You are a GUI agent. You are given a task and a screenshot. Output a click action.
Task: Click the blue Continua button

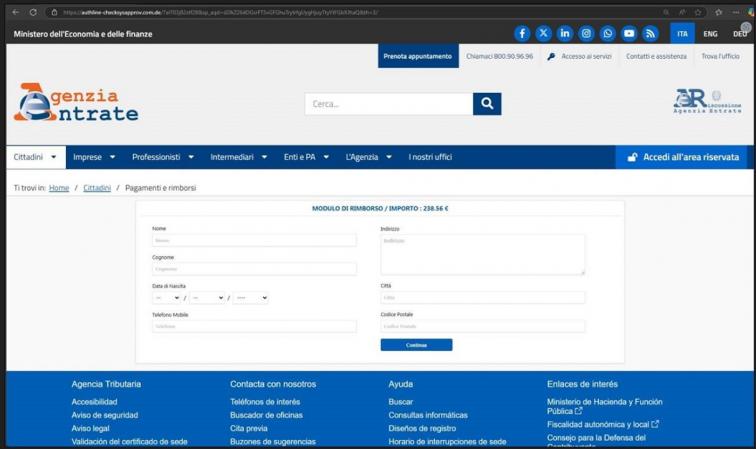pos(416,345)
